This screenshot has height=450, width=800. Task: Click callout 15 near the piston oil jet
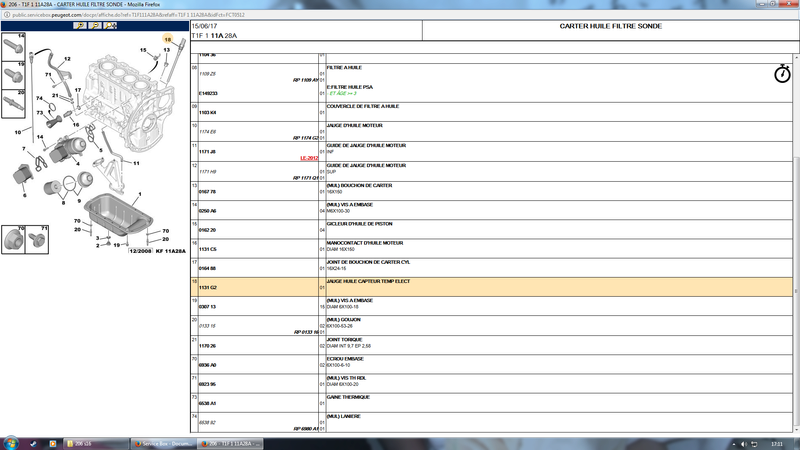[x=143, y=50]
